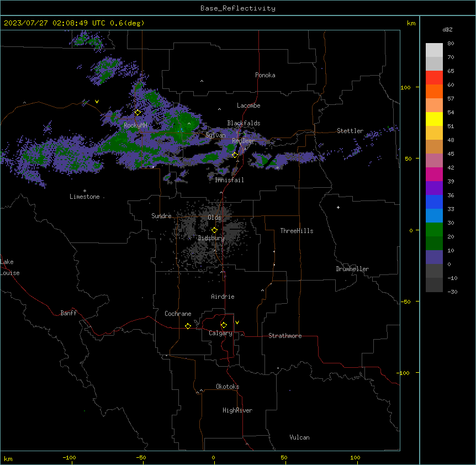Screen dimensions: 476x465
Task: Click the Sylvan label
Action: (215, 135)
